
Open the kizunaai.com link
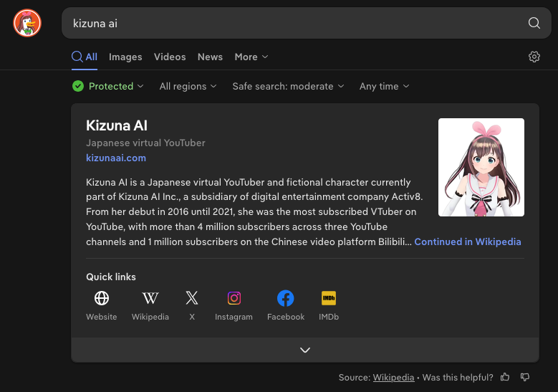click(x=116, y=158)
